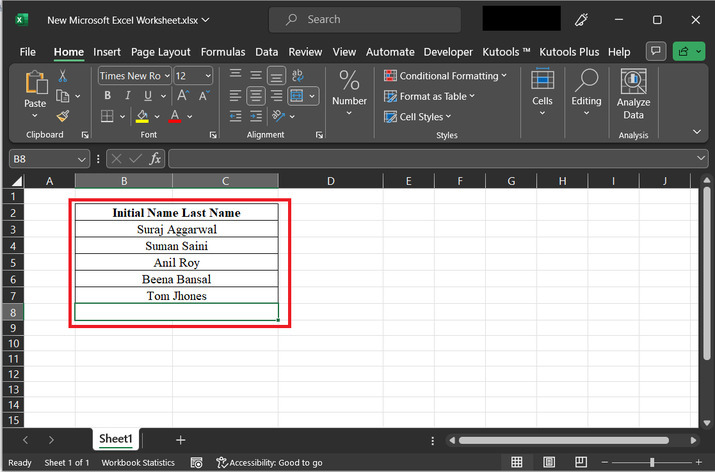
Task: Click the Merge & Center icon
Action: click(x=297, y=96)
